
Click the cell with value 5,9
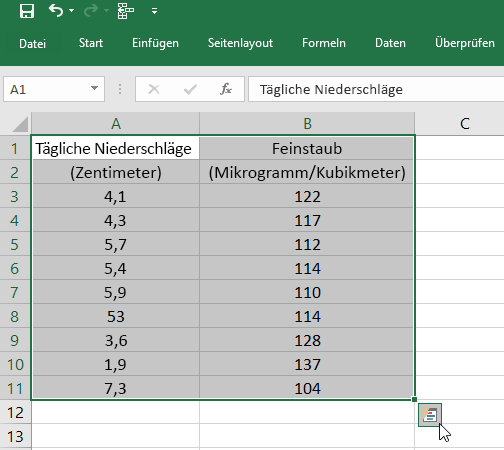coord(116,292)
